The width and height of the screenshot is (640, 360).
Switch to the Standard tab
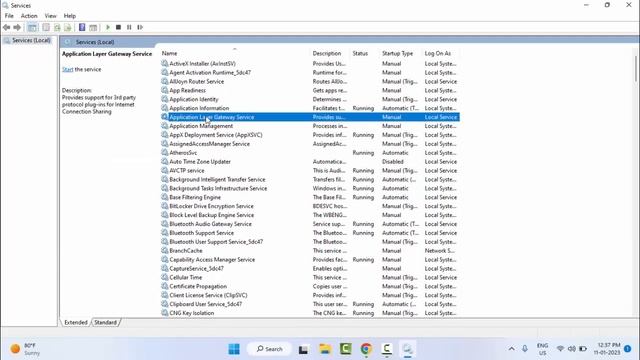tap(105, 322)
